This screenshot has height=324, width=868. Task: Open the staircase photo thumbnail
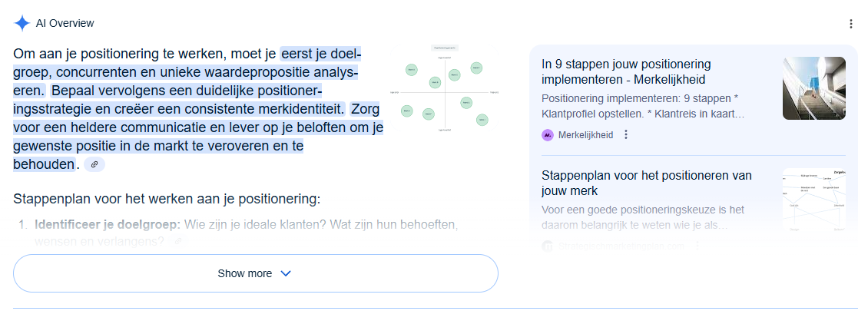[813, 88]
